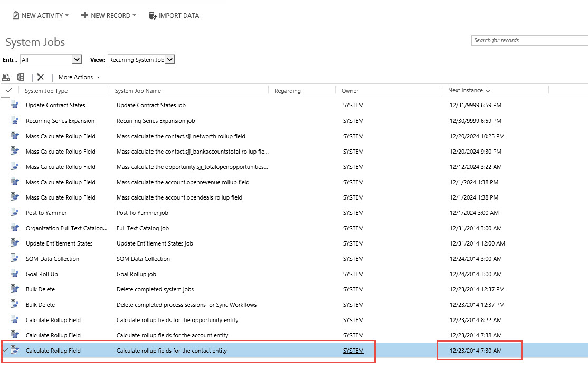Open the New Activity menu

[41, 15]
